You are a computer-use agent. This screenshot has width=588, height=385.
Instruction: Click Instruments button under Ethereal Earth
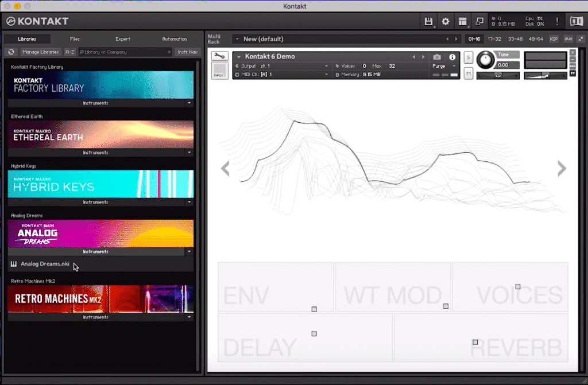point(96,153)
